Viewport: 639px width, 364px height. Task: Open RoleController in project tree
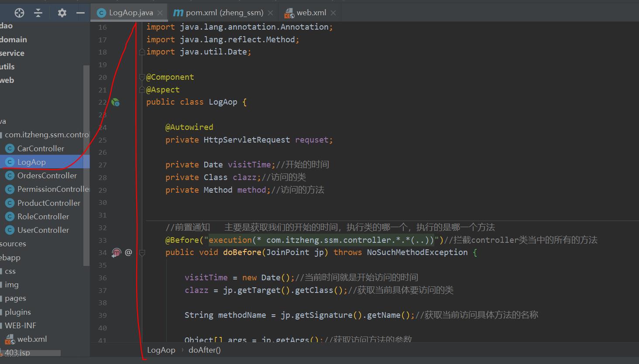point(43,216)
